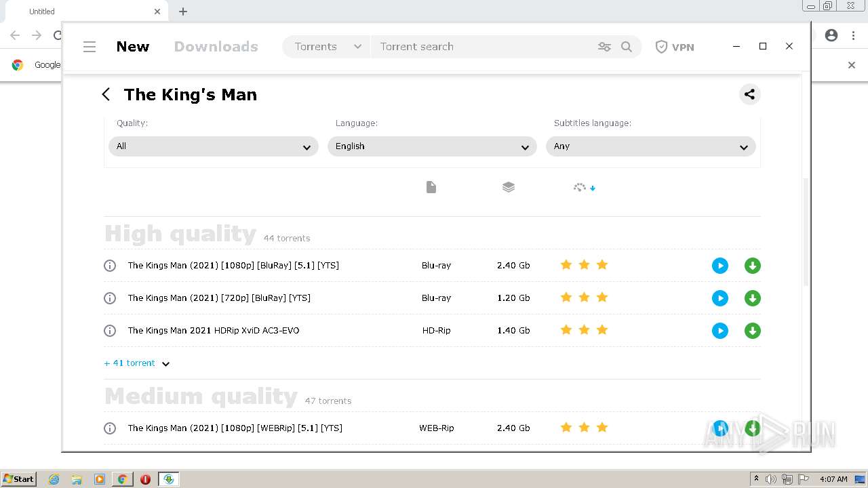Sort by file type column icon
Viewport: 868px width, 488px height.
coord(431,187)
